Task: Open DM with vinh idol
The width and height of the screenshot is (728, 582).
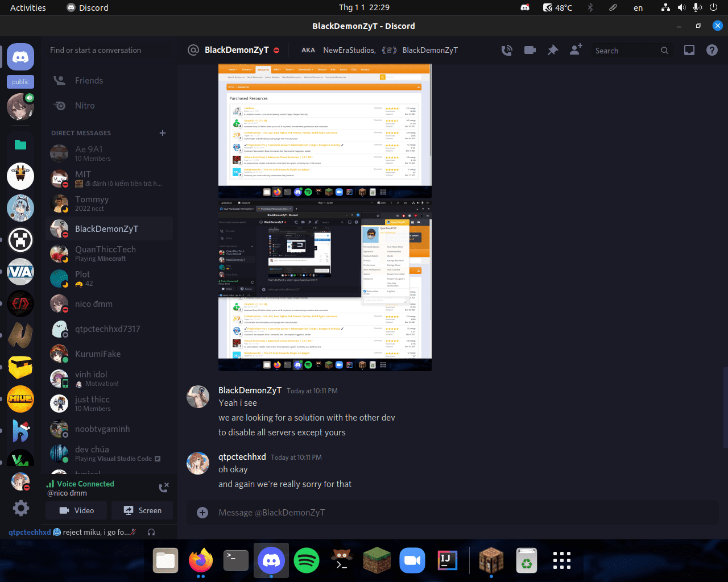Action: (109, 379)
